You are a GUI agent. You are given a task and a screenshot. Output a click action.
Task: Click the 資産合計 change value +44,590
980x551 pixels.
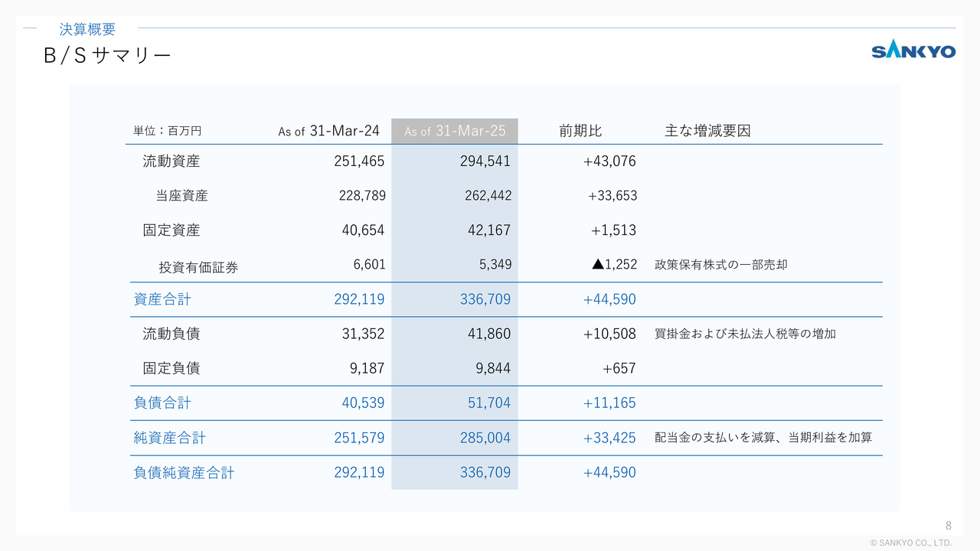609,299
